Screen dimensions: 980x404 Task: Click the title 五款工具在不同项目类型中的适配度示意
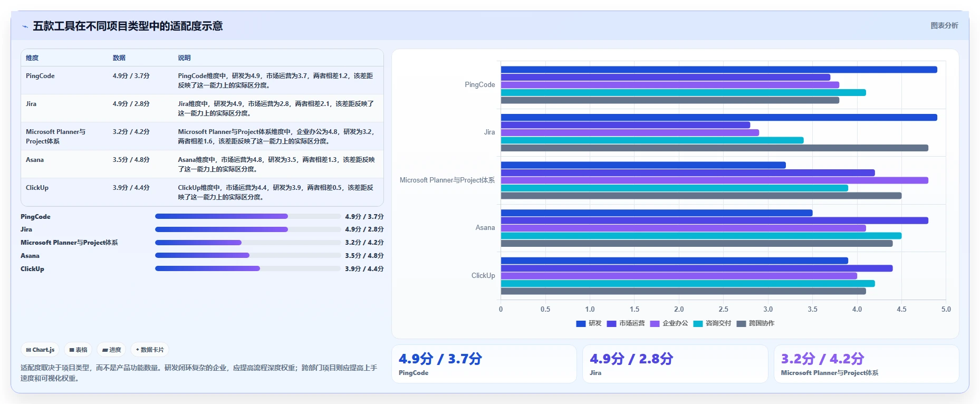pos(128,26)
